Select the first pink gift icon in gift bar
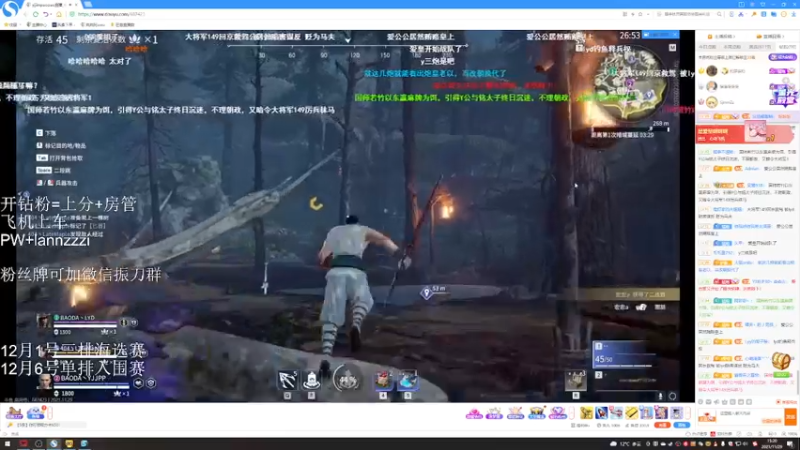 coord(474,413)
